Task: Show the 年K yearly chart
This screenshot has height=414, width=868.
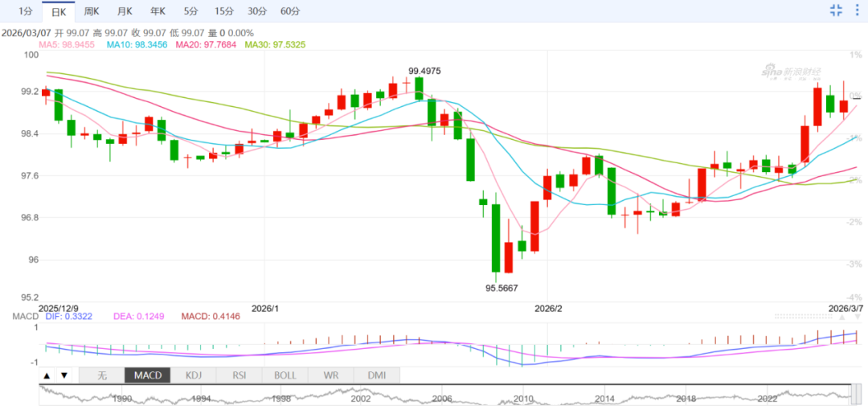Action: pyautogui.click(x=158, y=11)
